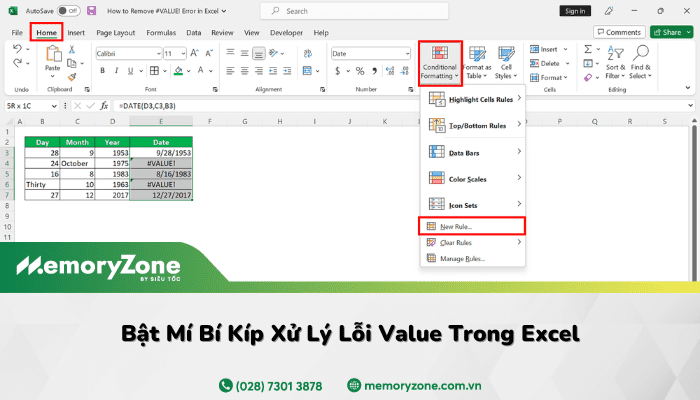Click the Wrap Text icon

tap(308, 54)
